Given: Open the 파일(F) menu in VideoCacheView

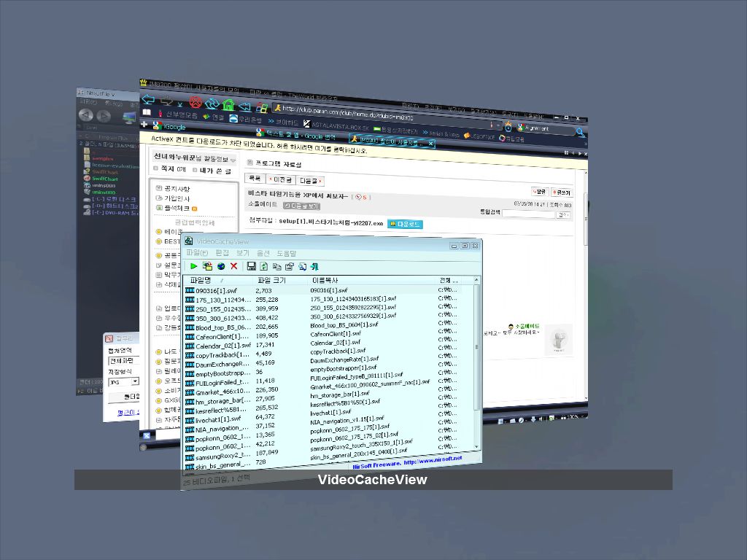Looking at the screenshot, I should (197, 252).
